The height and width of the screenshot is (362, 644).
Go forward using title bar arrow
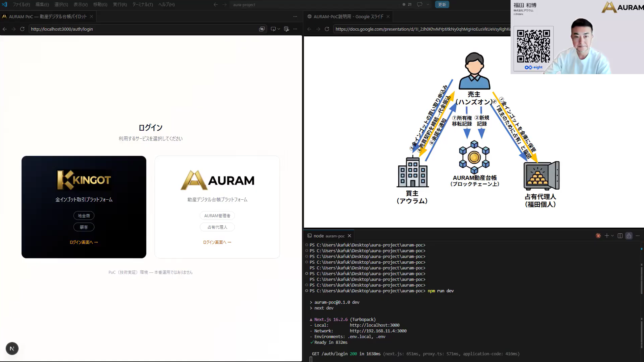click(225, 4)
